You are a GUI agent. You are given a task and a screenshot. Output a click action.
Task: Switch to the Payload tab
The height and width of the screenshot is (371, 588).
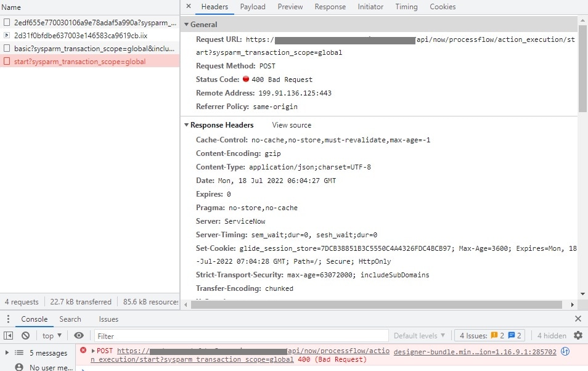pyautogui.click(x=253, y=7)
